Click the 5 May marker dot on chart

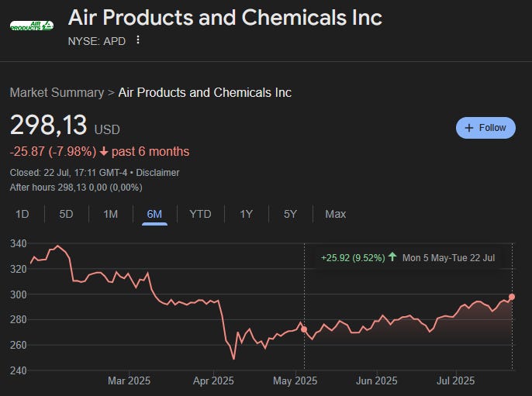(304, 329)
